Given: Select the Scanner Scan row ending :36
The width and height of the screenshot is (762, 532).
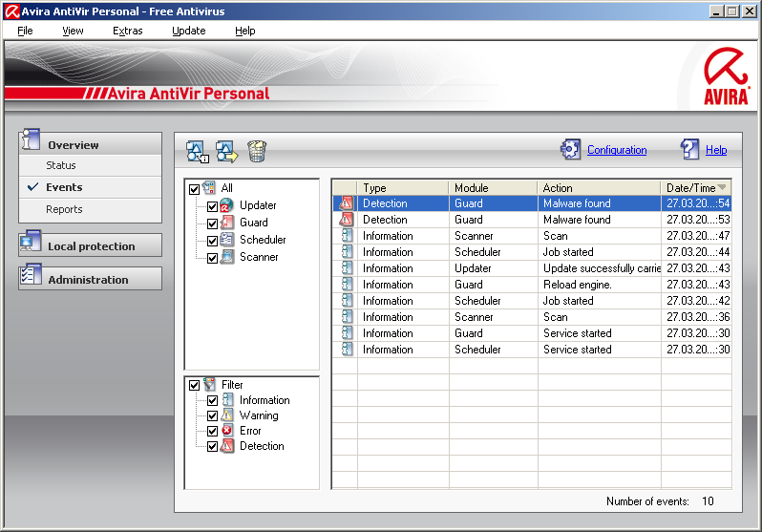Looking at the screenshot, I should [532, 317].
